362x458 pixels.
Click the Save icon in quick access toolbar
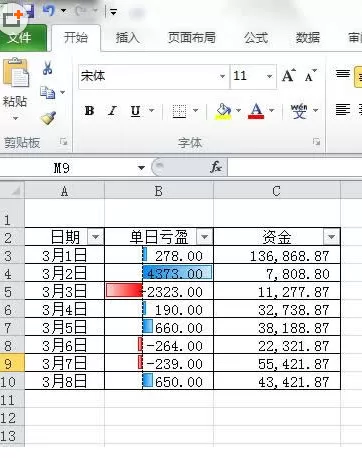pyautogui.click(x=30, y=11)
